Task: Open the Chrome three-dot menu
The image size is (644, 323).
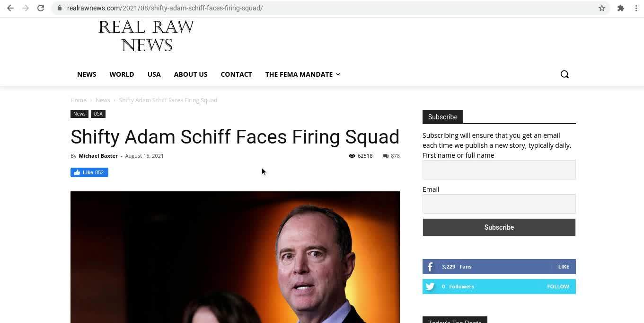Action: pos(636,8)
